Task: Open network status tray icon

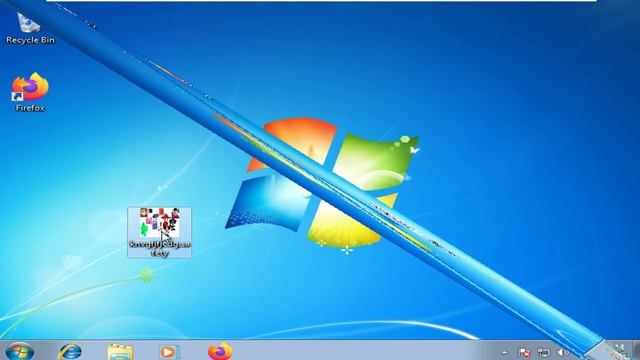Action: coord(544,352)
